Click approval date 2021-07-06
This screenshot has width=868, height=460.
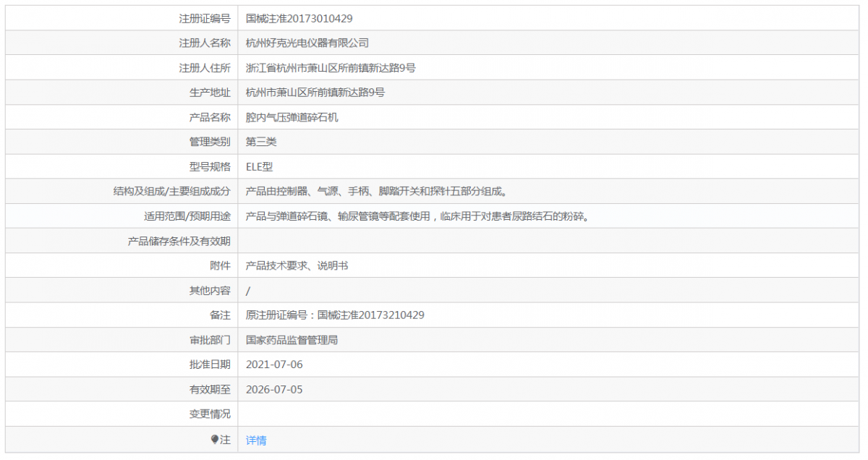[274, 364]
